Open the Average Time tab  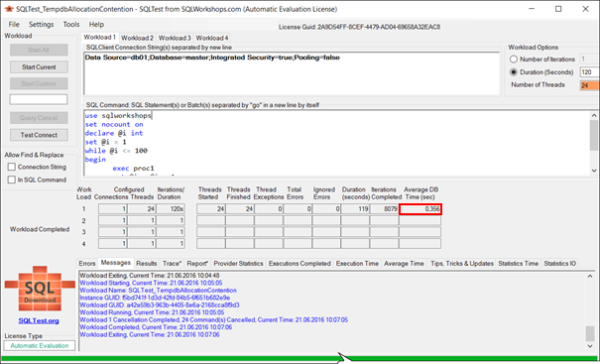pos(404,264)
